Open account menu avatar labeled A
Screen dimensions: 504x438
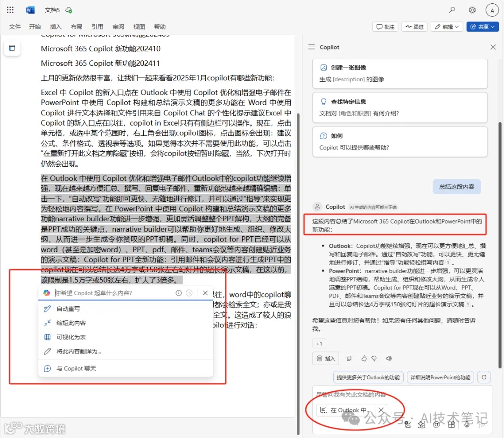(x=492, y=10)
